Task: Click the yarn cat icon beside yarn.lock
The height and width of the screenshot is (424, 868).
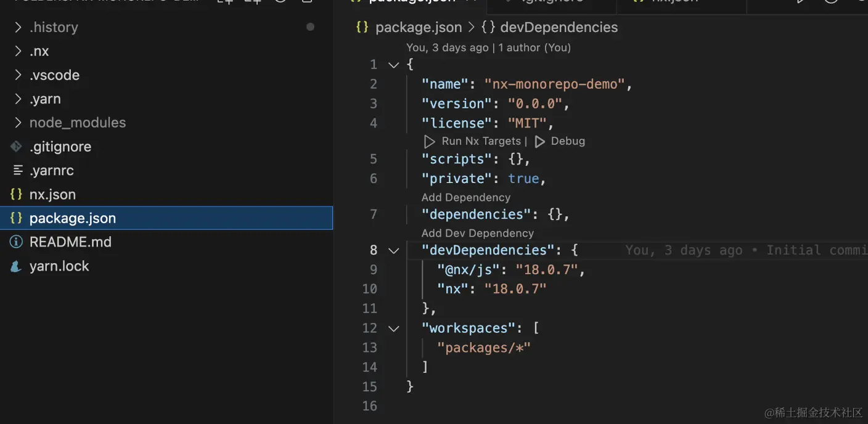Action: click(x=16, y=266)
